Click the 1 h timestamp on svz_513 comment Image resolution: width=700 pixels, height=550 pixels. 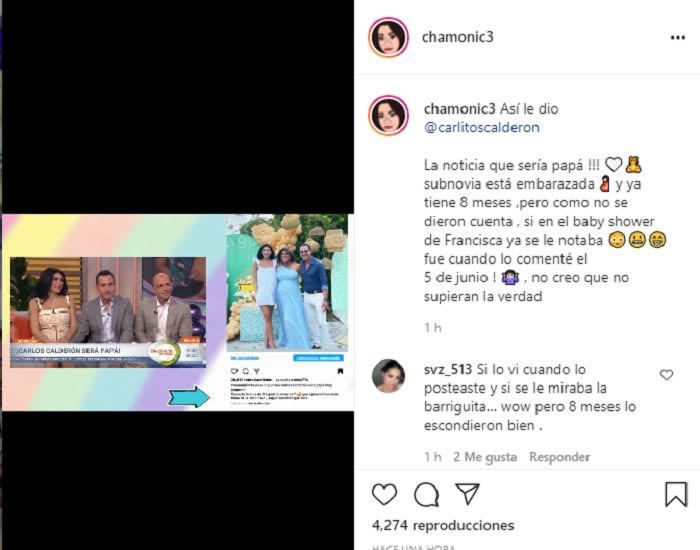[433, 457]
